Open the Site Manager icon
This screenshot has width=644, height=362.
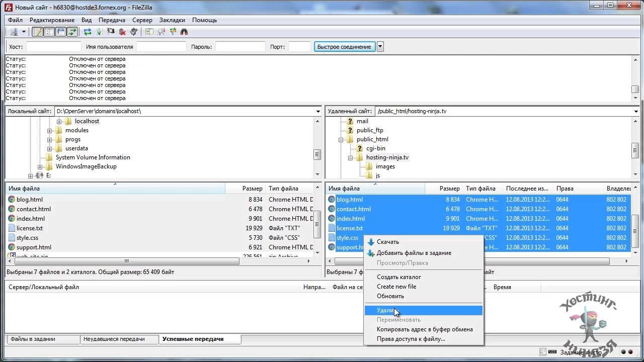(x=14, y=32)
